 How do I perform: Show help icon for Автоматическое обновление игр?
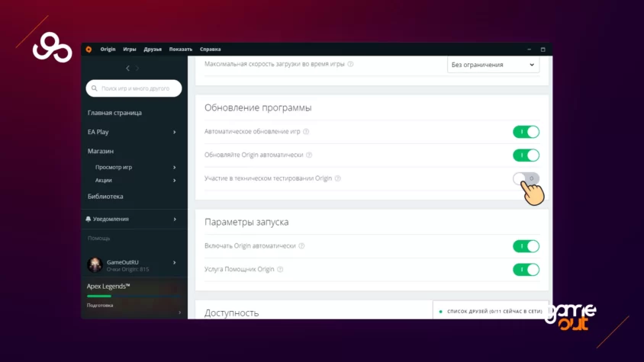306,131
